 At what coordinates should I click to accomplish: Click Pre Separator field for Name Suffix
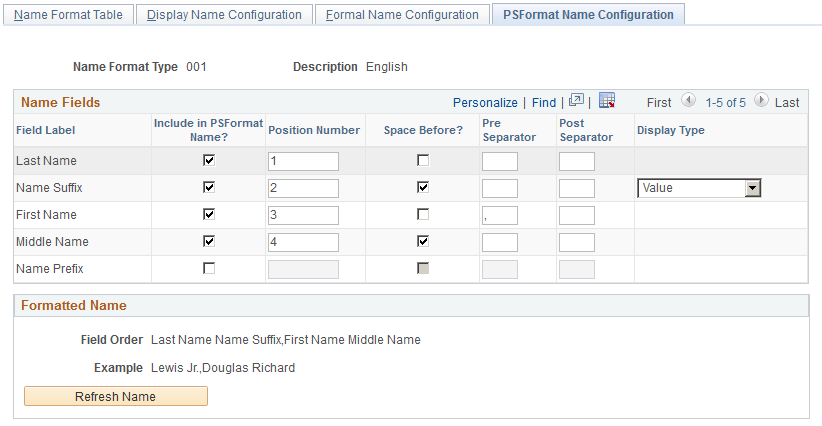[500, 188]
